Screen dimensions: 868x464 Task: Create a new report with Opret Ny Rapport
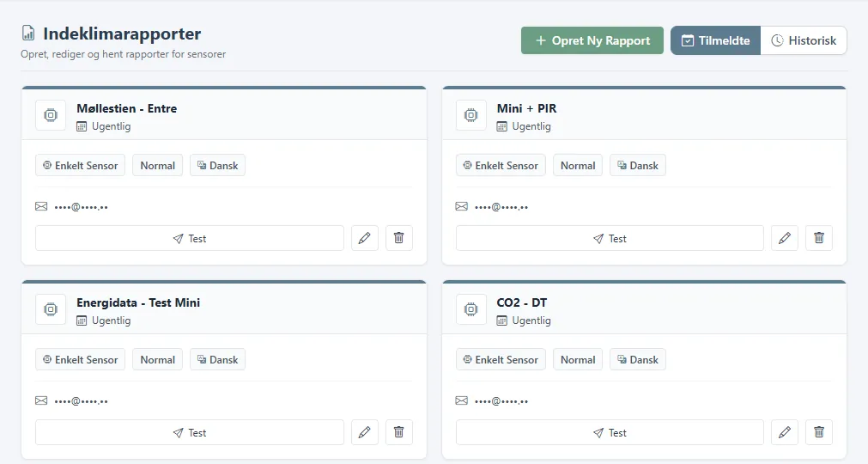point(592,40)
